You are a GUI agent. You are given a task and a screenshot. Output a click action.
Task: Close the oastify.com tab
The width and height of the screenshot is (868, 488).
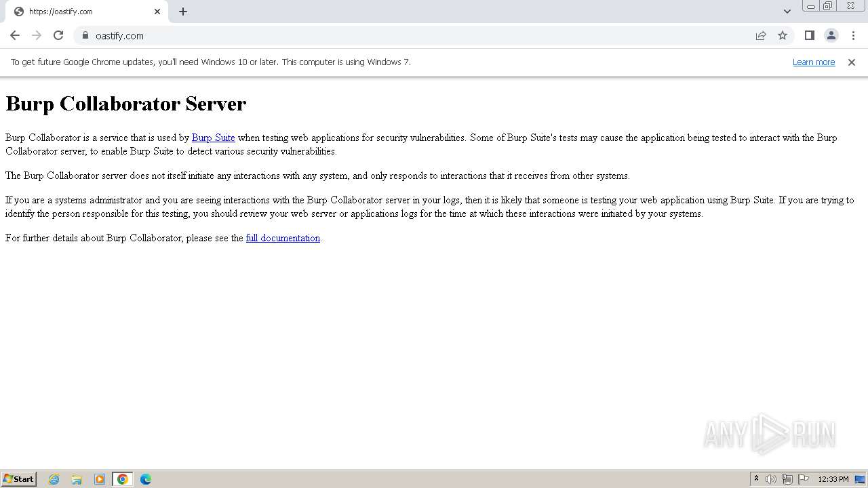[x=157, y=12]
